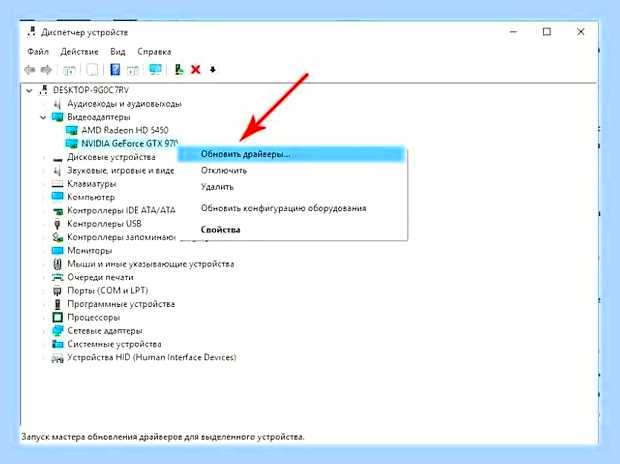The image size is (620, 464).
Task: Open the blue question-mark help icon
Action: pos(115,70)
